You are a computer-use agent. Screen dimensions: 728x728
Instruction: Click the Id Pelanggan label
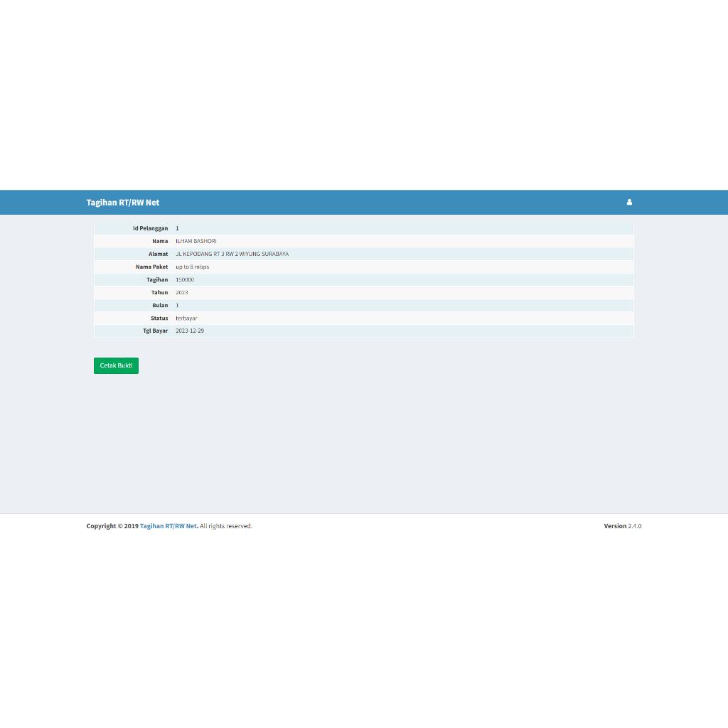coord(151,228)
